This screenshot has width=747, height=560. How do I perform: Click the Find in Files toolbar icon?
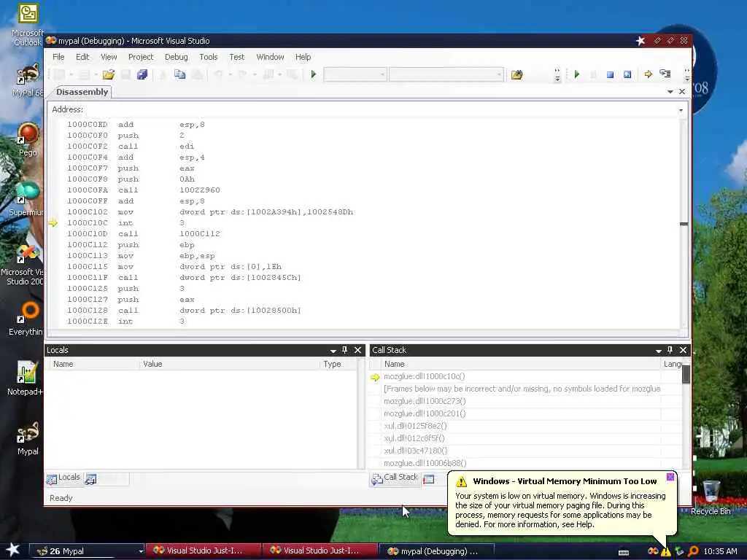point(517,74)
